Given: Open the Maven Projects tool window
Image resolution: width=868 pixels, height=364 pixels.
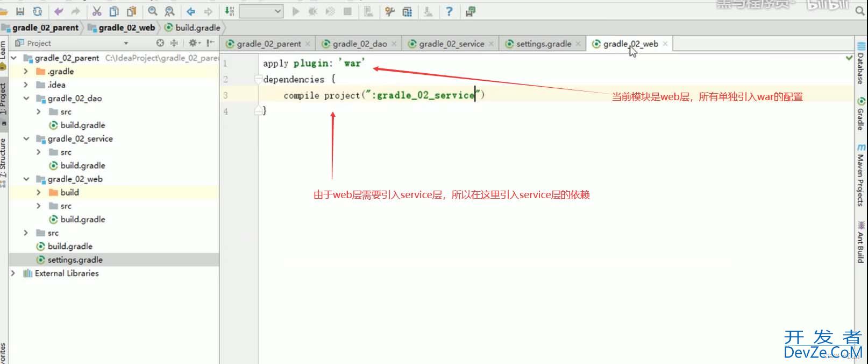Looking at the screenshot, I should click(860, 175).
